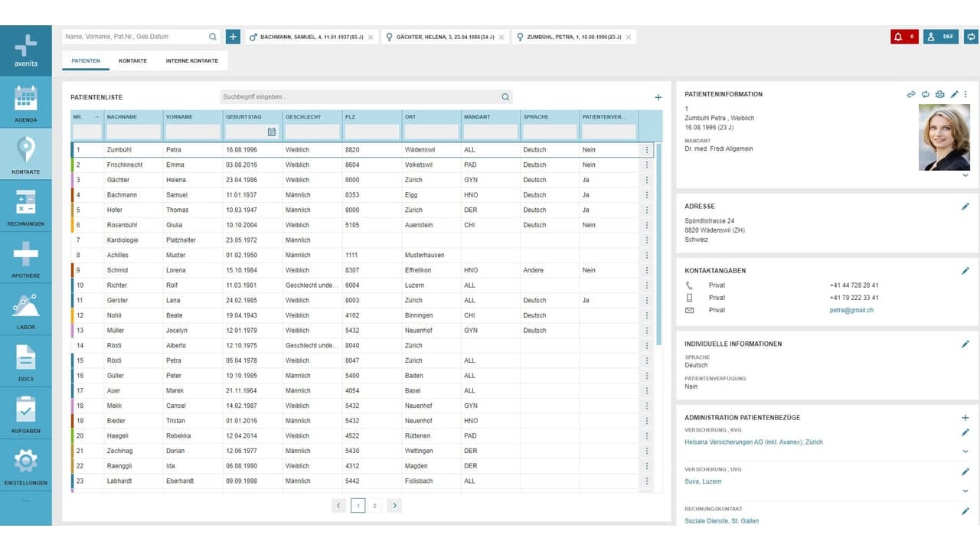
Task: Open Einstellungen gear in sidebar
Action: 25,465
